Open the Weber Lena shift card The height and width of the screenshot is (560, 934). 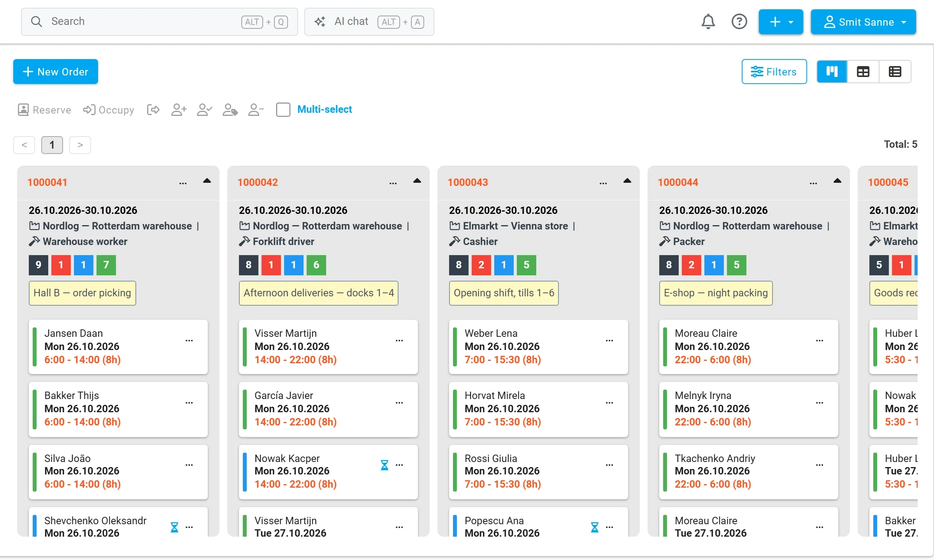[538, 347]
